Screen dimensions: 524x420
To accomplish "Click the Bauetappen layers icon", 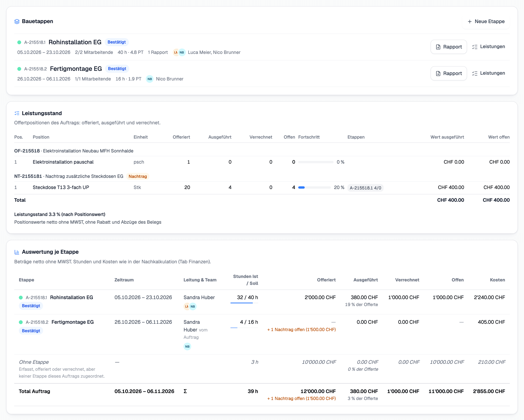I will coord(17,21).
